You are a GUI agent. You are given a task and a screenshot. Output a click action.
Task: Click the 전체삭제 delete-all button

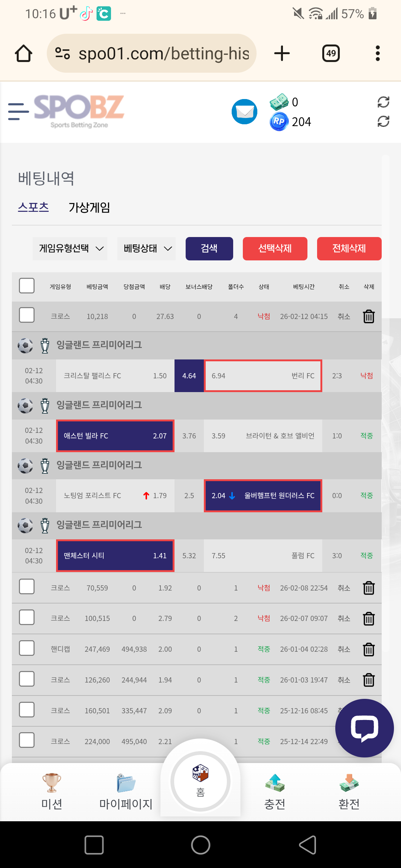coord(349,249)
